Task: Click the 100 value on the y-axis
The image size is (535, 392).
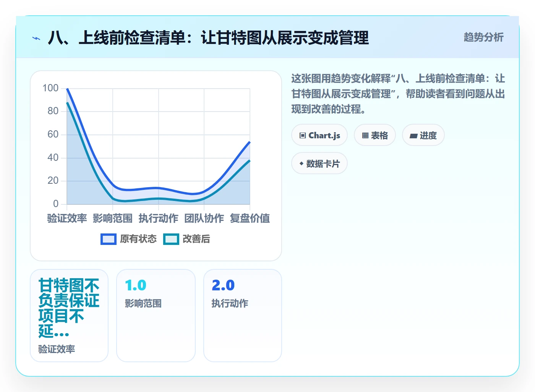Action: tap(50, 88)
